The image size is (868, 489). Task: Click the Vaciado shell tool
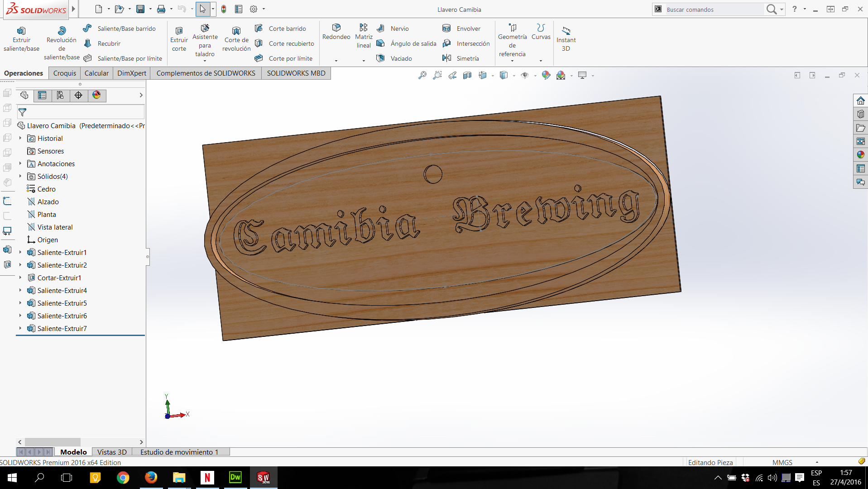[394, 58]
